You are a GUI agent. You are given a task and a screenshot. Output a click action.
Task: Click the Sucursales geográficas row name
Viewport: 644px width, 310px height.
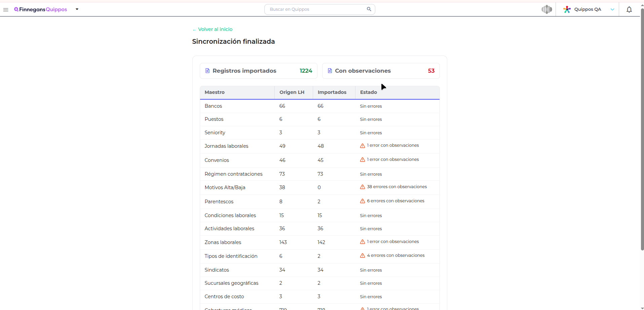[x=231, y=283]
